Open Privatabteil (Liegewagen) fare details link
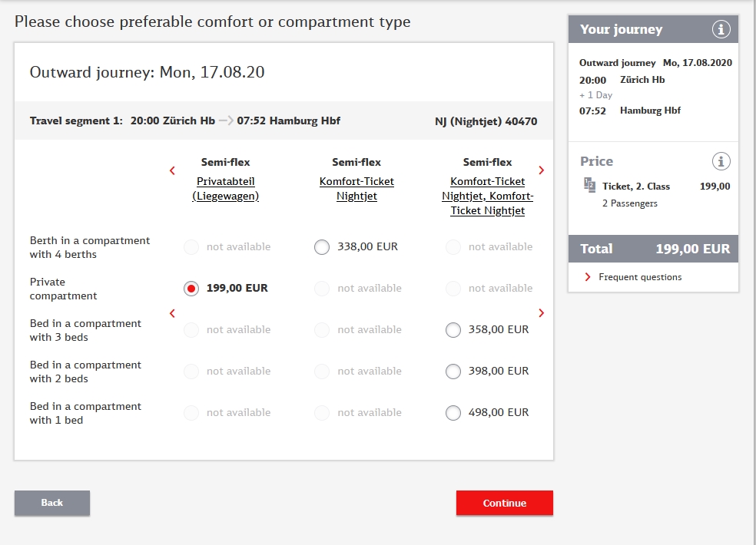The height and width of the screenshot is (545, 756). [226, 189]
